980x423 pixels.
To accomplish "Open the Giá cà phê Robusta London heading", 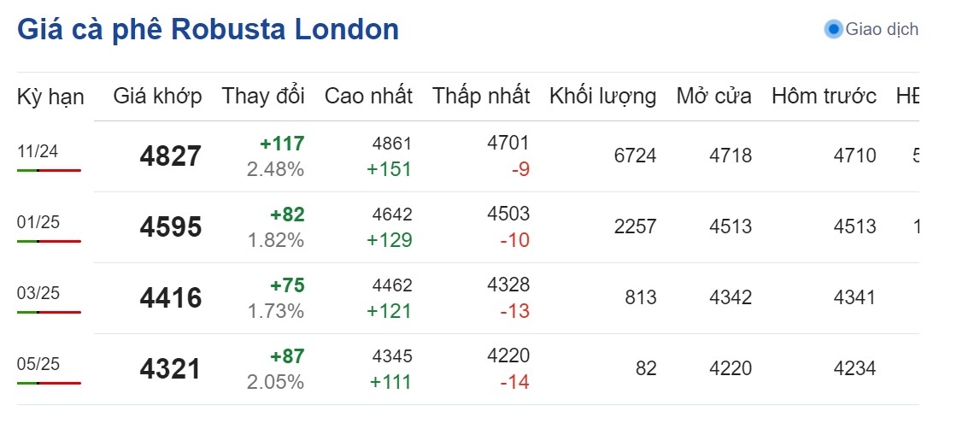I will (208, 30).
